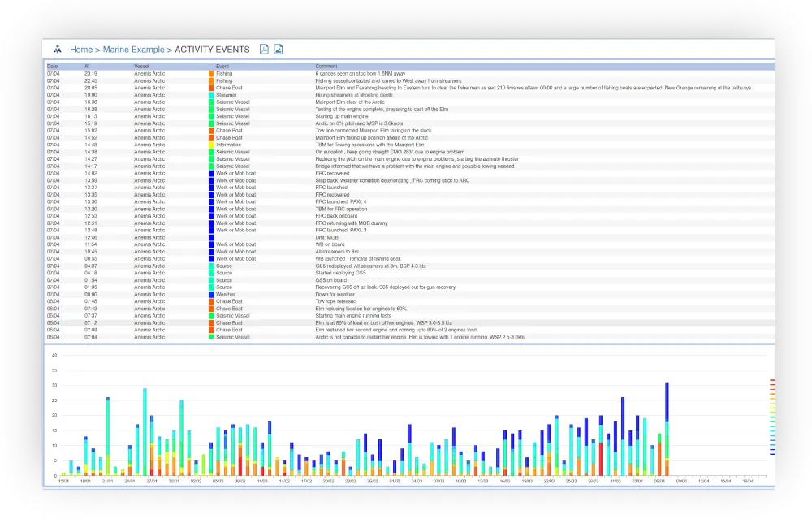Select 'Drill: MOB' comment
This screenshot has width=812, height=523.
click(326, 238)
